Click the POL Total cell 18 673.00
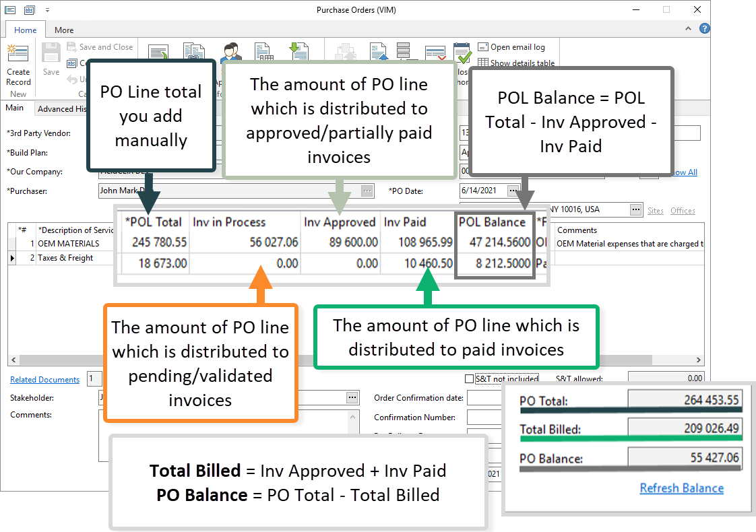The height and width of the screenshot is (532, 756). 154,263
